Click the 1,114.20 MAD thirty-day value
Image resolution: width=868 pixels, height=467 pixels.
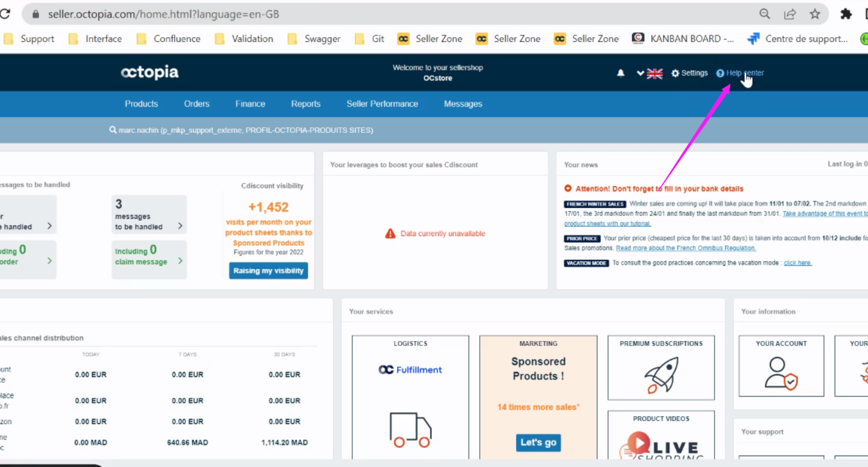285,442
